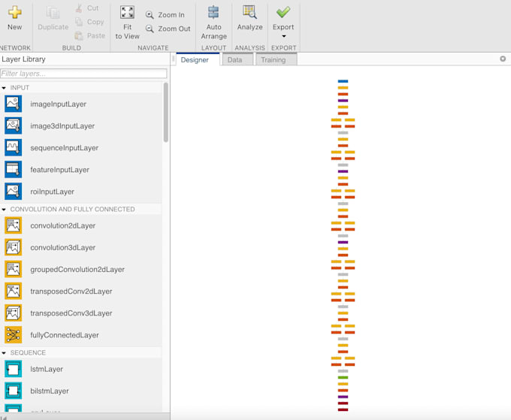This screenshot has width=511, height=420.
Task: Collapse the SEQUENCE layer section
Action: (x=5, y=353)
